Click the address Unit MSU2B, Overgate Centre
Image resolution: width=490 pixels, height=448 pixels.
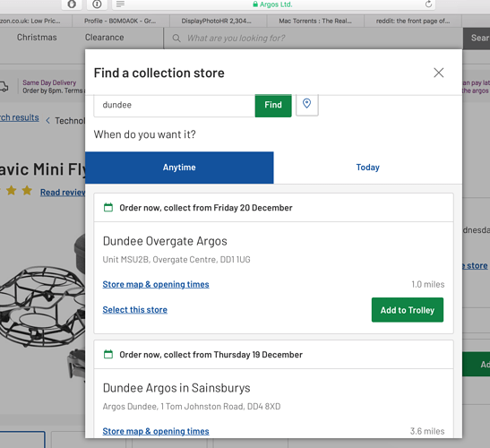click(176, 260)
